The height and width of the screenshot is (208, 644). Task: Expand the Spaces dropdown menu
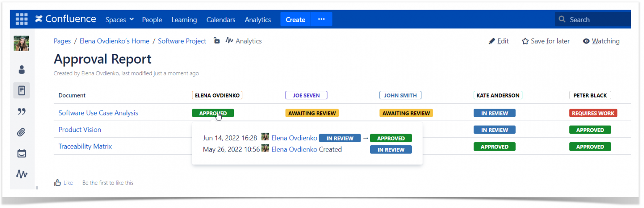(119, 20)
